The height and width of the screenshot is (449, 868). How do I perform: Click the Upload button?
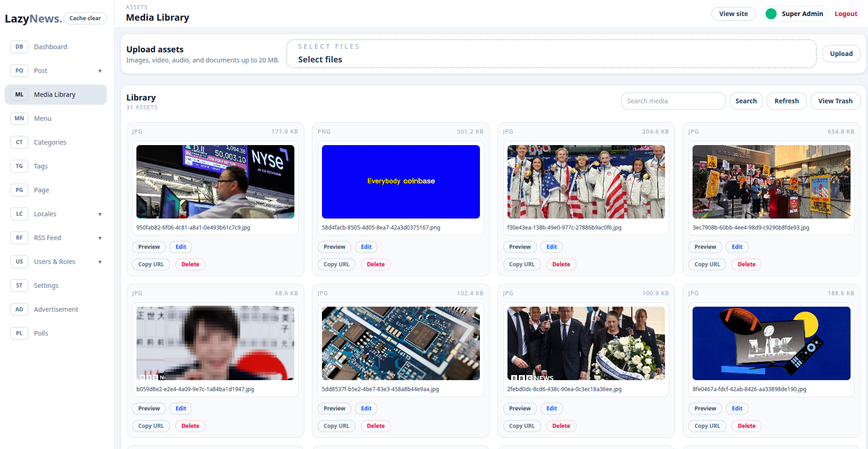point(841,54)
